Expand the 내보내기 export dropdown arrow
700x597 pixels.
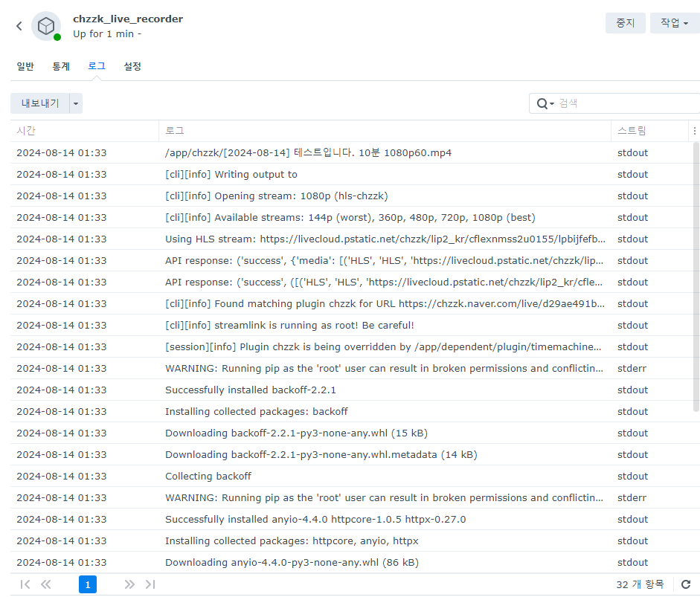[76, 103]
